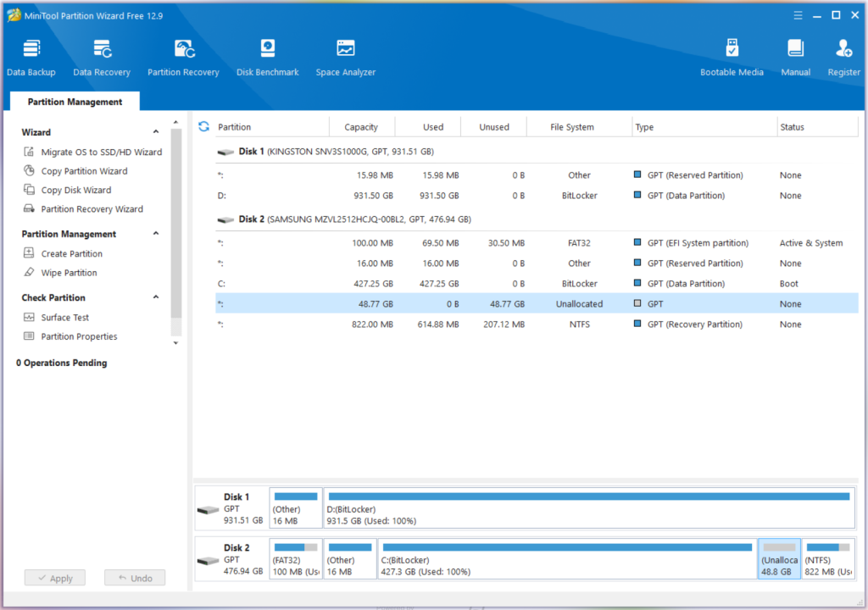The width and height of the screenshot is (868, 610).
Task: Select the D: BitLocker partition row
Action: [537, 196]
